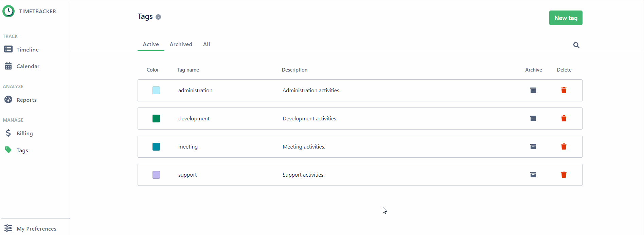This screenshot has height=235, width=644.
Task: Click the info icon next to Tags heading
Action: [158, 17]
